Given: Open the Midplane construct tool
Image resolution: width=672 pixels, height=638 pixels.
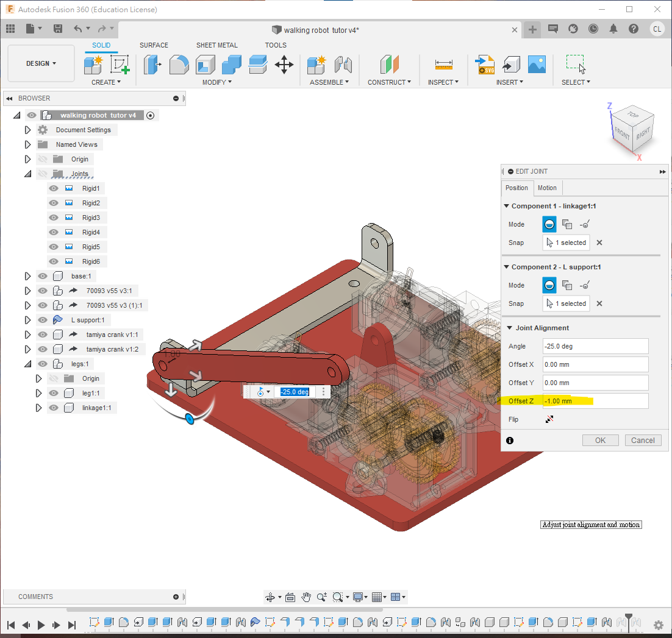Looking at the screenshot, I should (389, 64).
